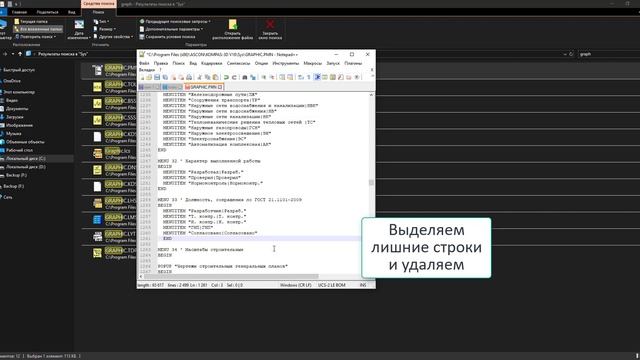Click the red Close search window icon
Image resolution: width=640 pixels, height=360 pixels.
[x=270, y=24]
